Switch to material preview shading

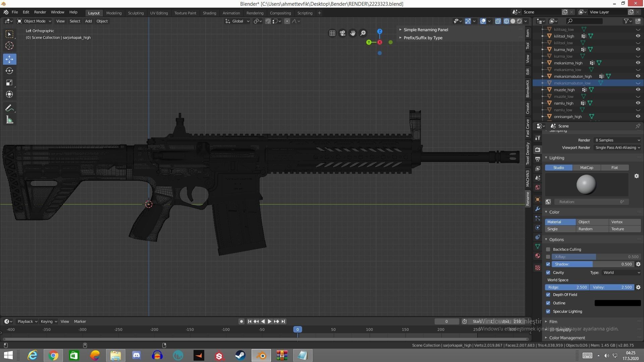[519, 21]
